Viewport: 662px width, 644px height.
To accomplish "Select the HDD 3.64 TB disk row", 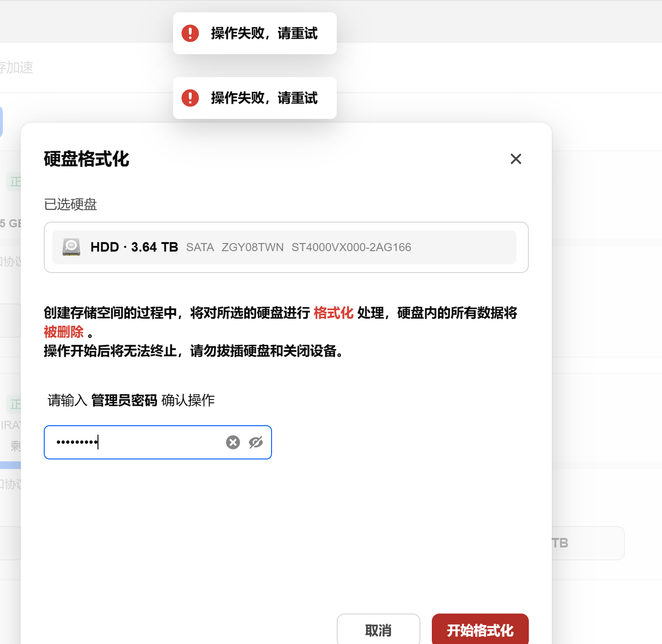I will 284,247.
